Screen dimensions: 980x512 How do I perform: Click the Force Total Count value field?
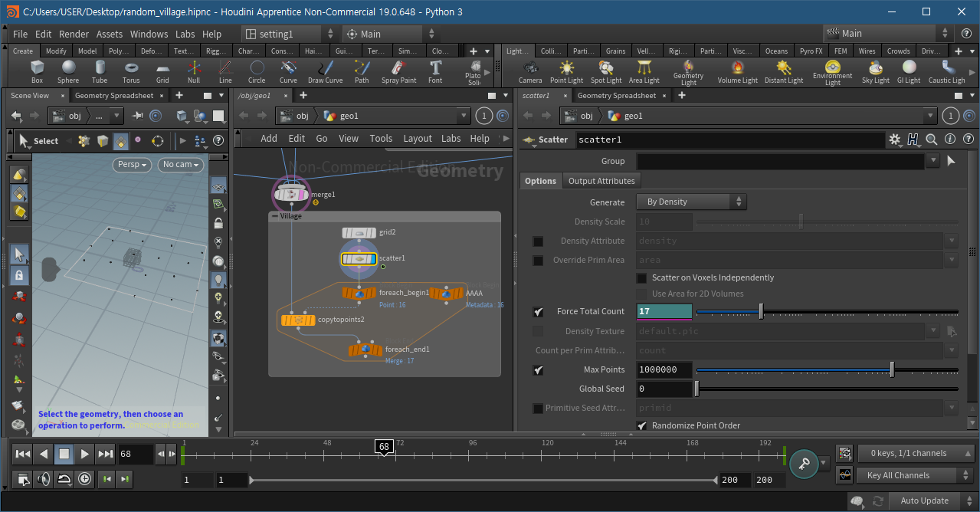point(664,312)
